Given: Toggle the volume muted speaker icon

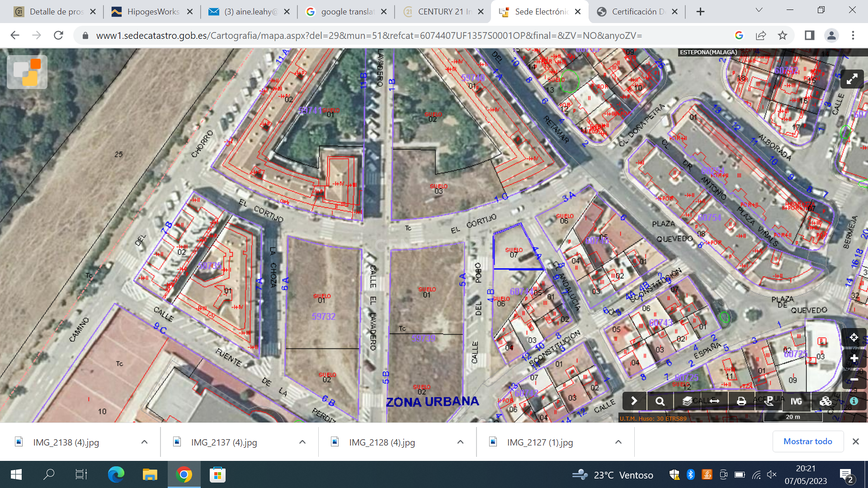Looking at the screenshot, I should point(772,474).
